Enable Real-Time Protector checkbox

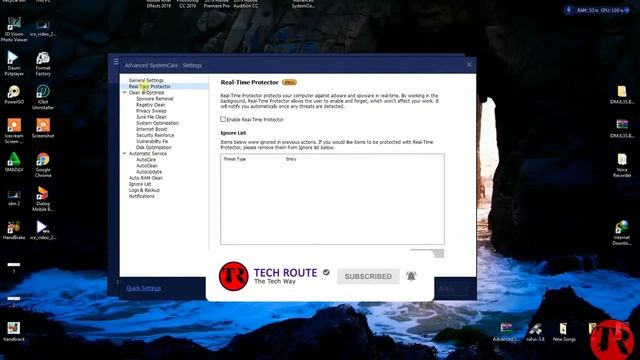click(x=223, y=119)
